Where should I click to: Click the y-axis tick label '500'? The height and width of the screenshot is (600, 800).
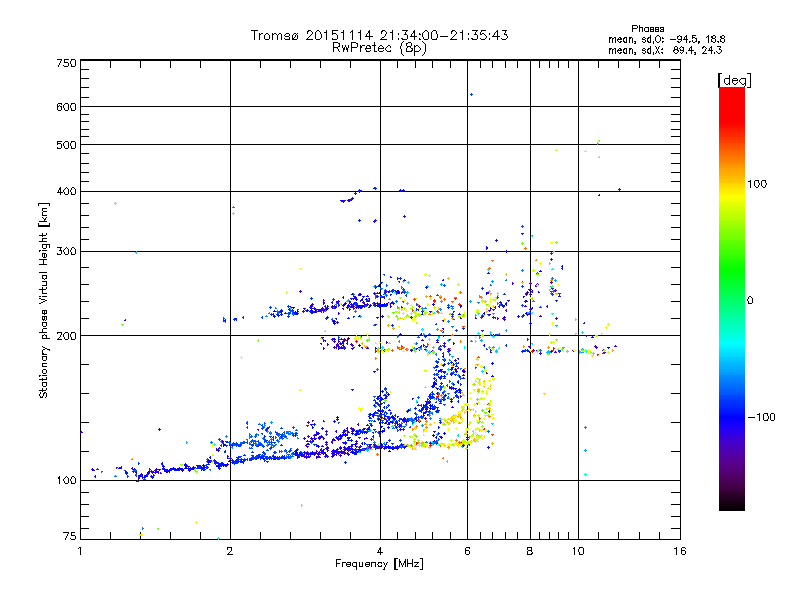(66, 145)
